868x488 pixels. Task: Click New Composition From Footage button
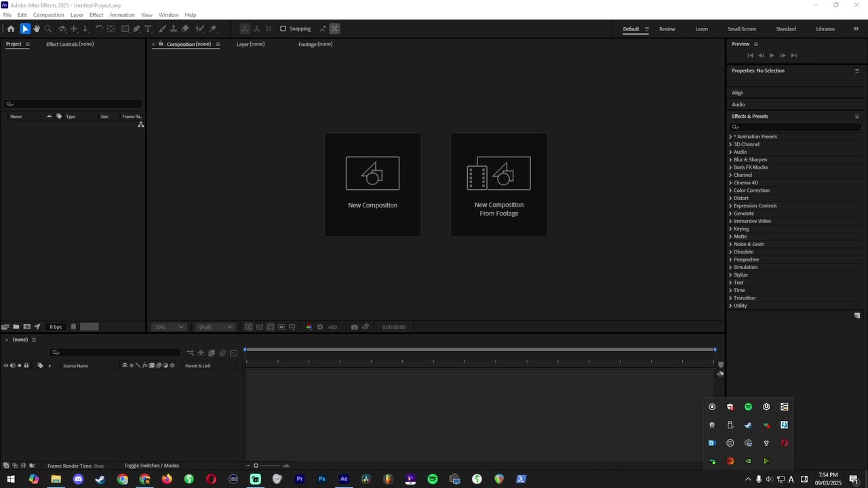pyautogui.click(x=499, y=184)
